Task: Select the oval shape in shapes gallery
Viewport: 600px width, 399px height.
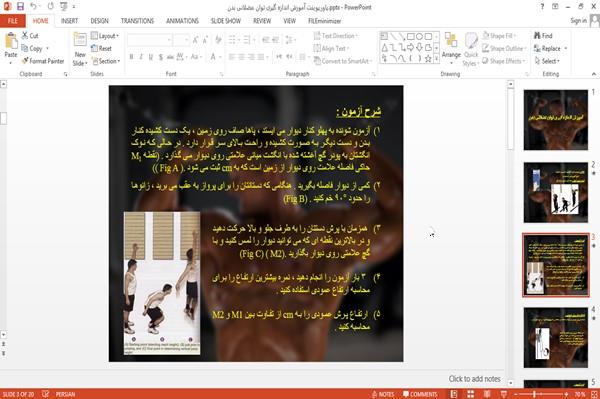Action: click(x=419, y=36)
